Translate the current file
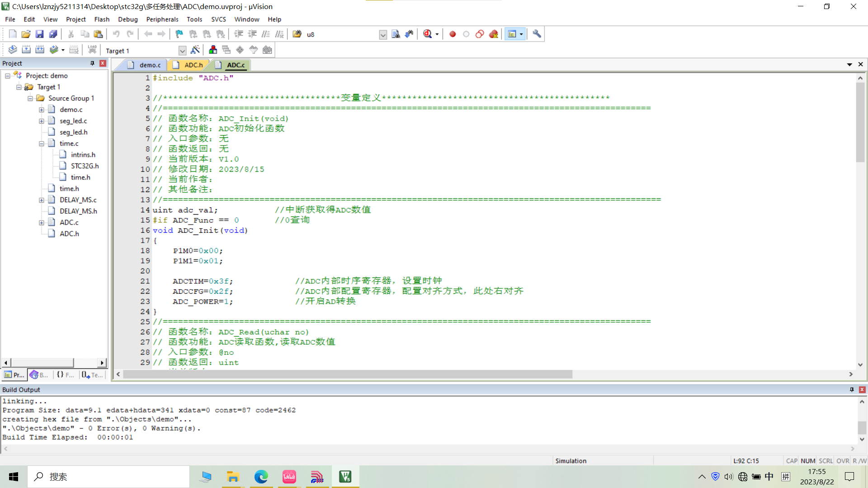This screenshot has height=488, width=868. pos(13,50)
